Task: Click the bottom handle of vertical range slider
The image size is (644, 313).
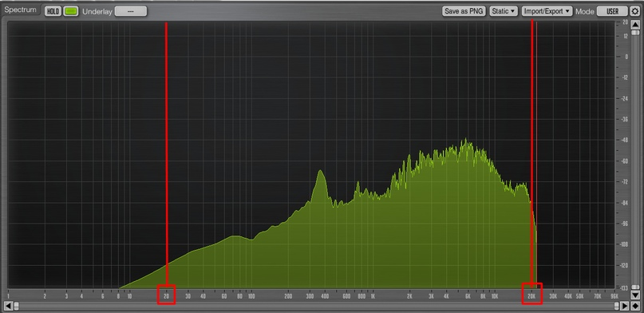Action: pyautogui.click(x=635, y=287)
